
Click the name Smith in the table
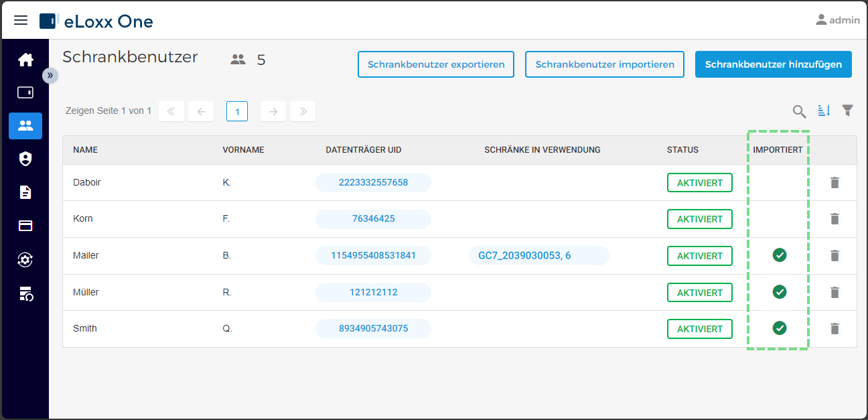click(85, 328)
